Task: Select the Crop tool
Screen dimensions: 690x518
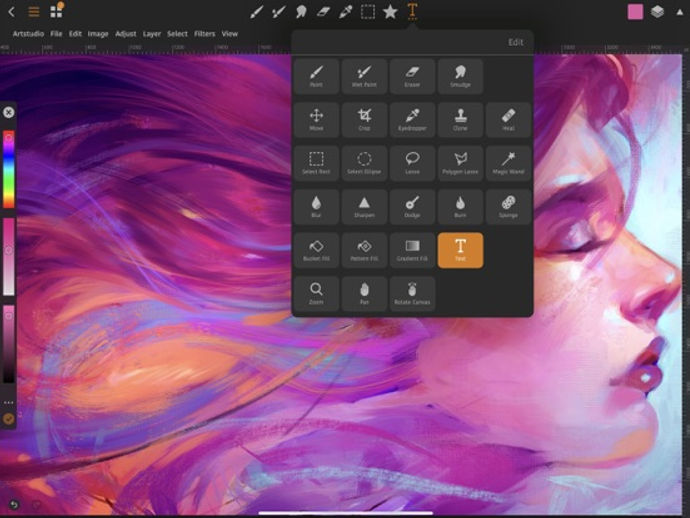Action: 364,120
